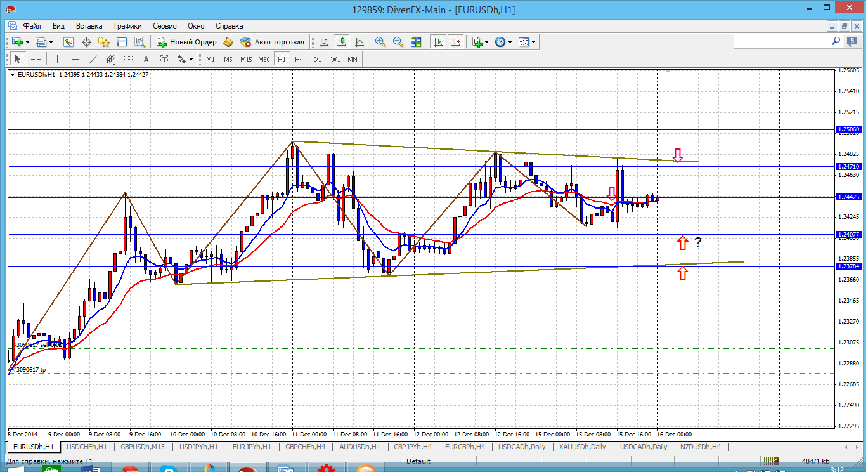Open the Market Watch window icon
Screen dimensions: 868x472
click(68, 42)
